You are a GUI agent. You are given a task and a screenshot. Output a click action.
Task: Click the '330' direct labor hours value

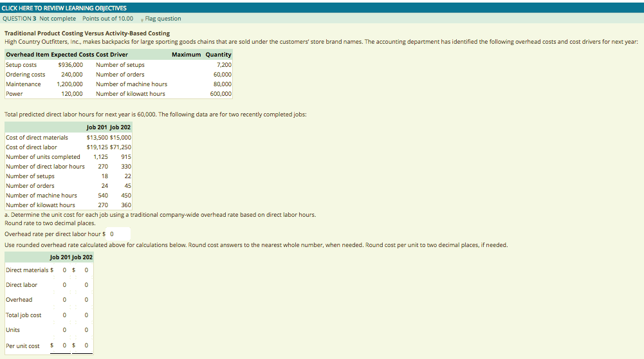[x=126, y=167]
